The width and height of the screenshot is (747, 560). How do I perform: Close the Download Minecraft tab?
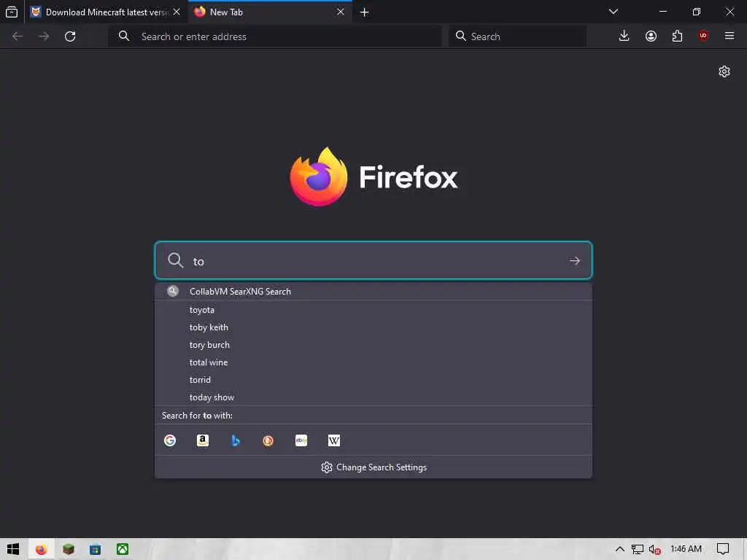[177, 12]
